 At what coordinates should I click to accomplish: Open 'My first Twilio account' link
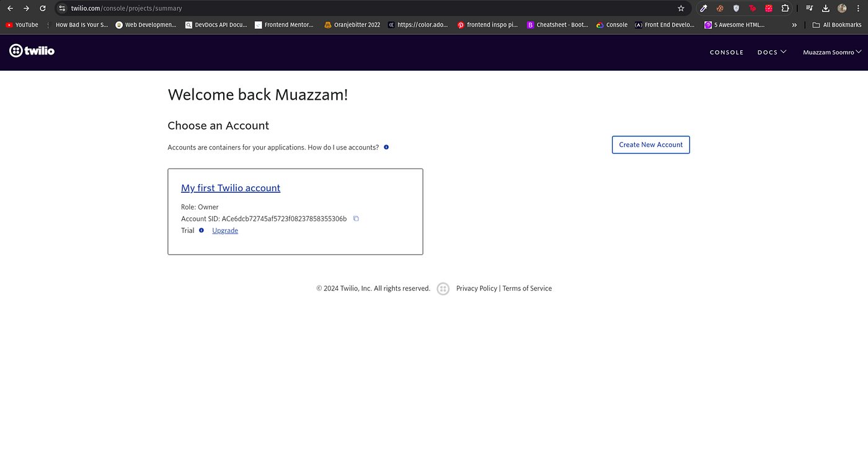(231, 188)
